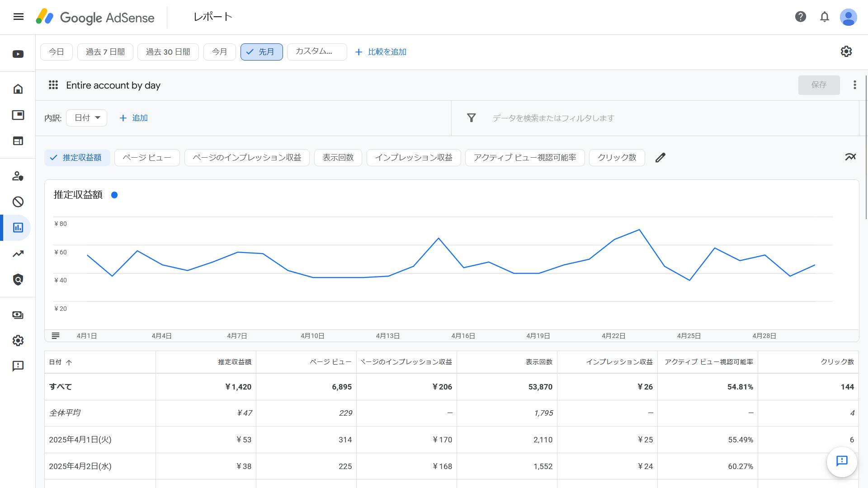This screenshot has width=868, height=488.
Task: Click the 2025年4月2日(水) row date
Action: 80,466
